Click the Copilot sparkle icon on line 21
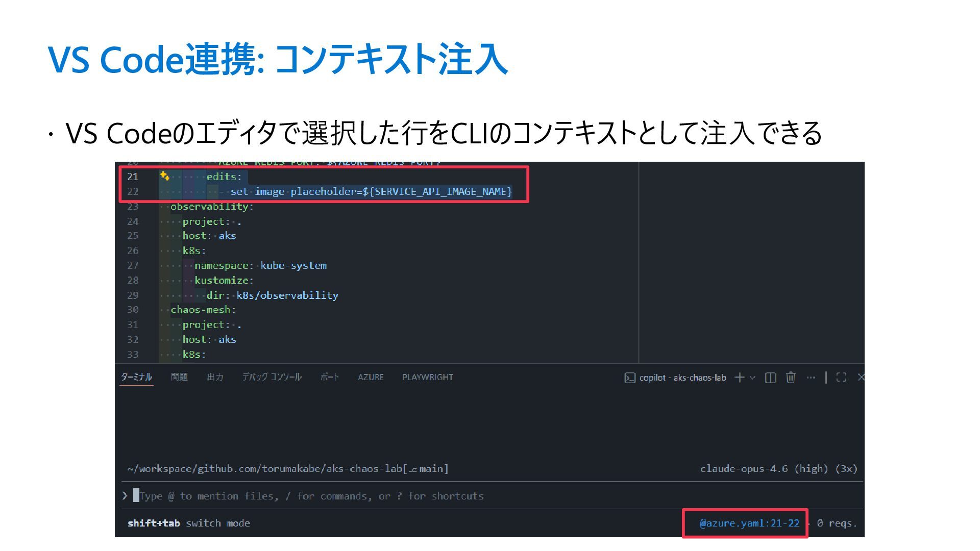The image size is (980, 551). tap(164, 176)
